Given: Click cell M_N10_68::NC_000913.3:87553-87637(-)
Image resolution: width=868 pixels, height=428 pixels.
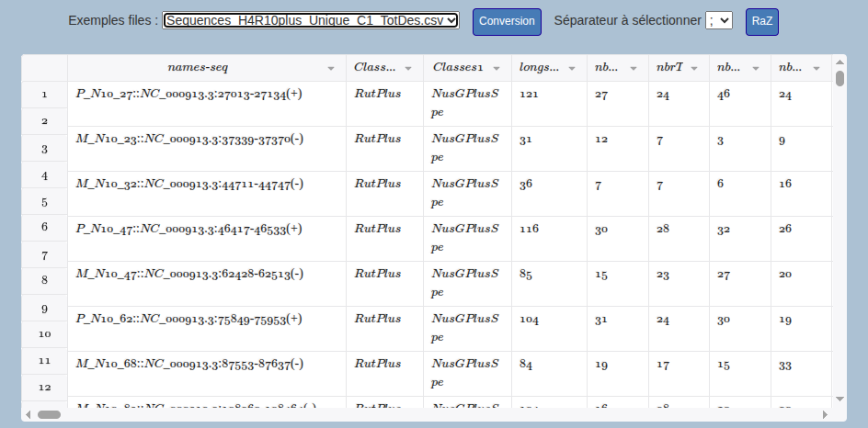Looking at the screenshot, I should [189, 364].
